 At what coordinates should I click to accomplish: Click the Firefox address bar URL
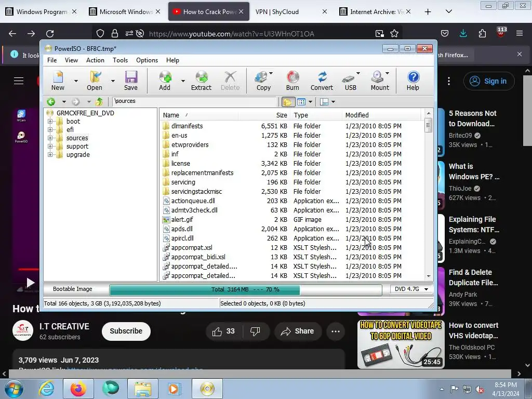[232, 34]
